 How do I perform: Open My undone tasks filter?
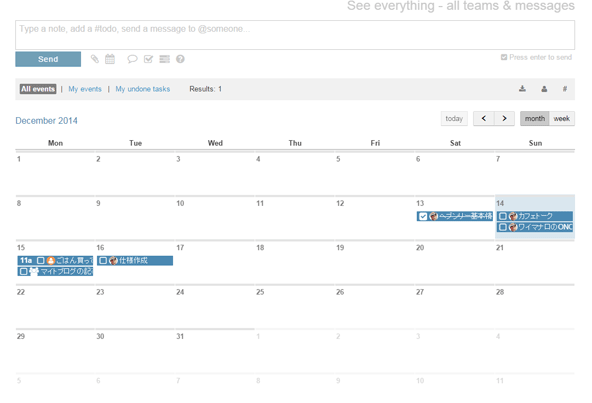(x=143, y=89)
